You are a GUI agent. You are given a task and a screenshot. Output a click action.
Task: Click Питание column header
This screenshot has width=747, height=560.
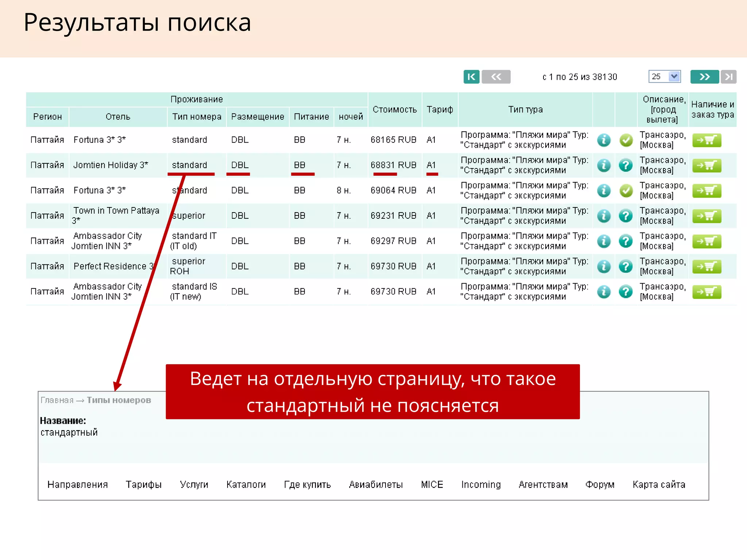pos(311,117)
